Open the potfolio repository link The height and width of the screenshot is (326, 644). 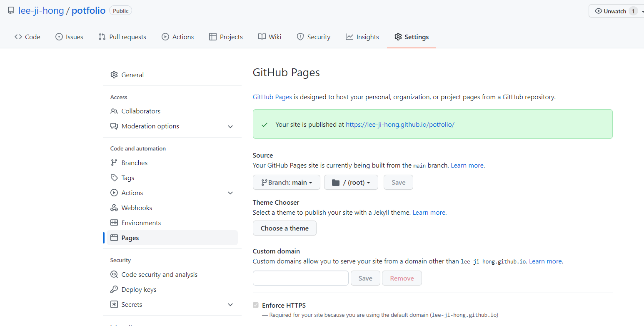[x=88, y=11]
